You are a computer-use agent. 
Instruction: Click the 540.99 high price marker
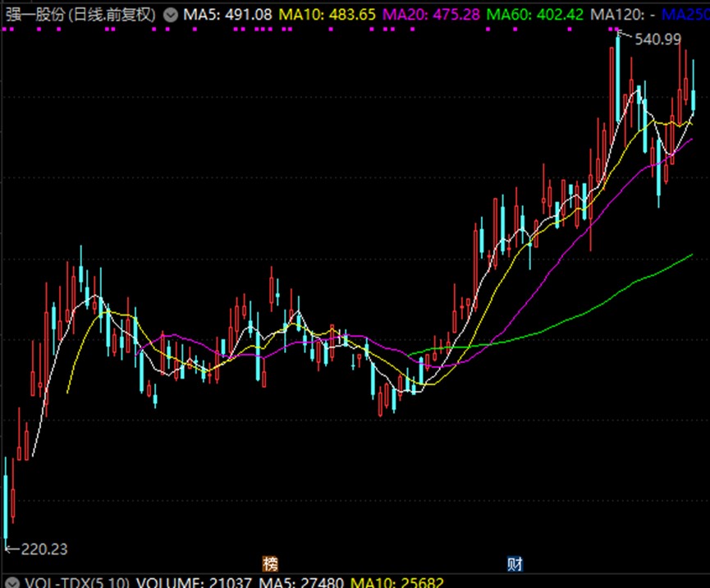coord(658,39)
